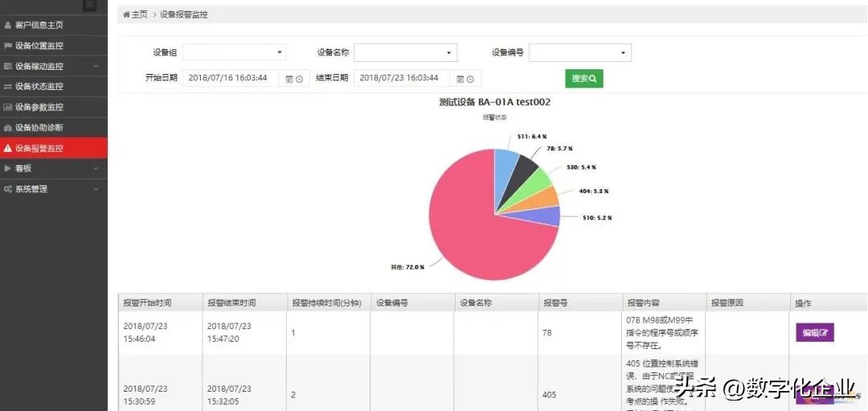
Task: Click the warning triangle icon beside 设备报警监控
Action: 8,149
